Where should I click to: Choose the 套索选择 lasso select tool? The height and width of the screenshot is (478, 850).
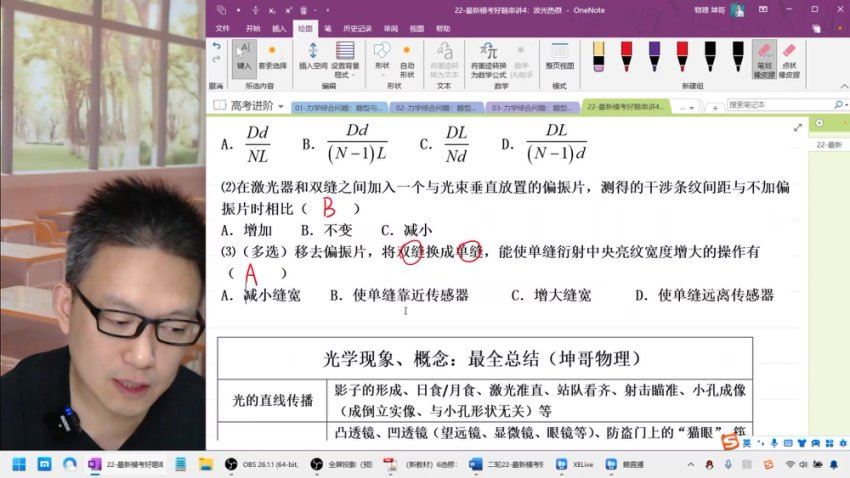click(272, 56)
